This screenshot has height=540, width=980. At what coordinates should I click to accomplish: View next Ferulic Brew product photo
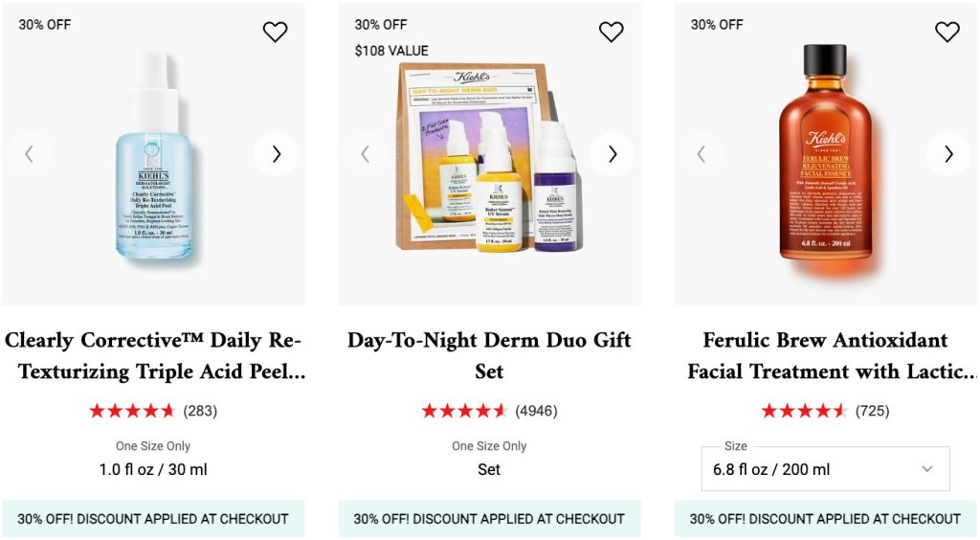(947, 154)
